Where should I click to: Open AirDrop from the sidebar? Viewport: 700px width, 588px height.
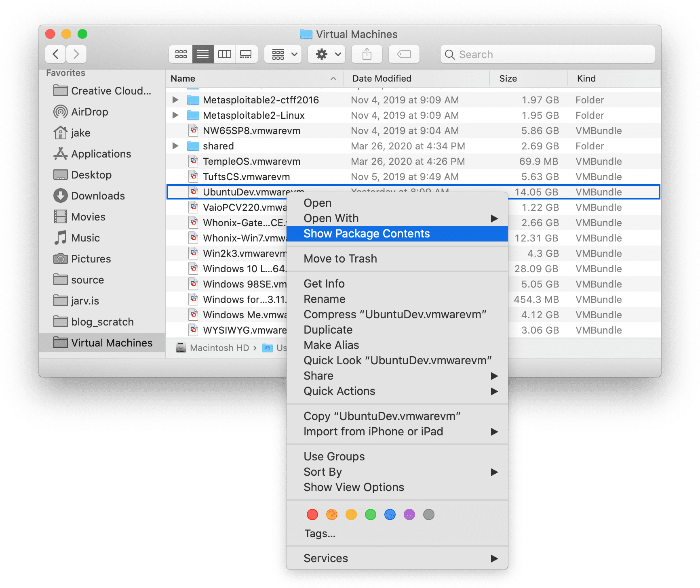tap(89, 112)
